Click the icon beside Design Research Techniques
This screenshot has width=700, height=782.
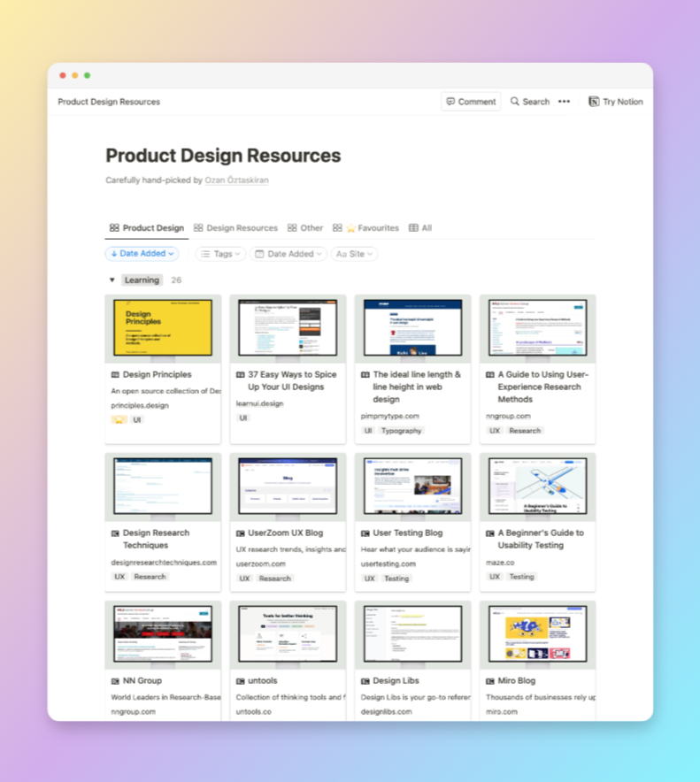pos(115,533)
